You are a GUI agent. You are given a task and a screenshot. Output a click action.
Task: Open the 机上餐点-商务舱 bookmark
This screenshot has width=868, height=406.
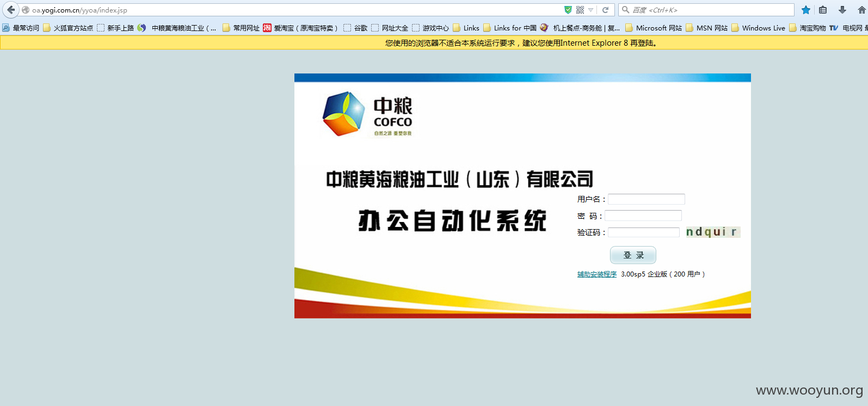[x=580, y=28]
